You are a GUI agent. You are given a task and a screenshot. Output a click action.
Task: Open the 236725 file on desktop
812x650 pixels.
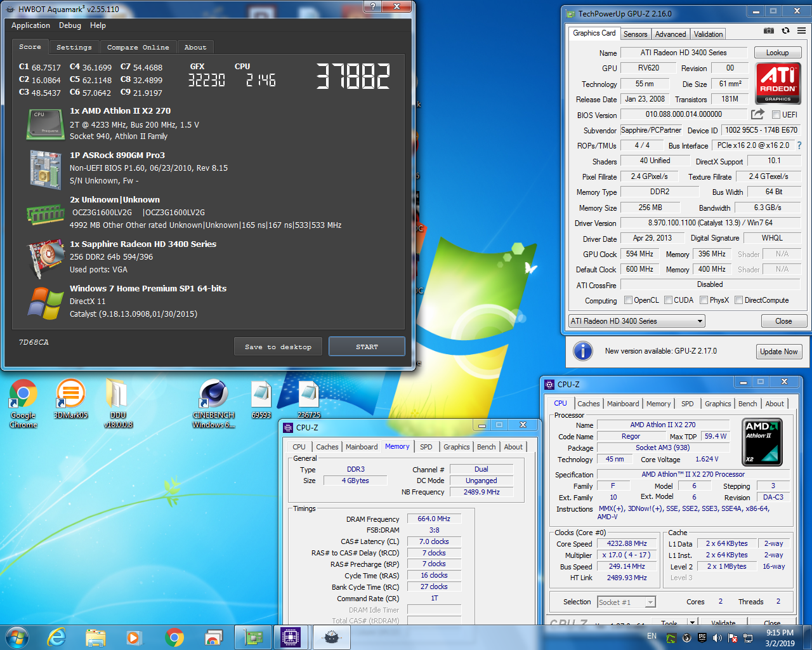click(x=309, y=400)
